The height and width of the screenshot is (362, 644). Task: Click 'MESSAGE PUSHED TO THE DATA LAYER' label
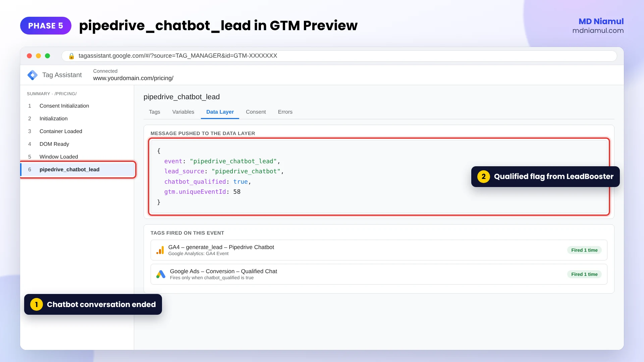[x=203, y=133]
